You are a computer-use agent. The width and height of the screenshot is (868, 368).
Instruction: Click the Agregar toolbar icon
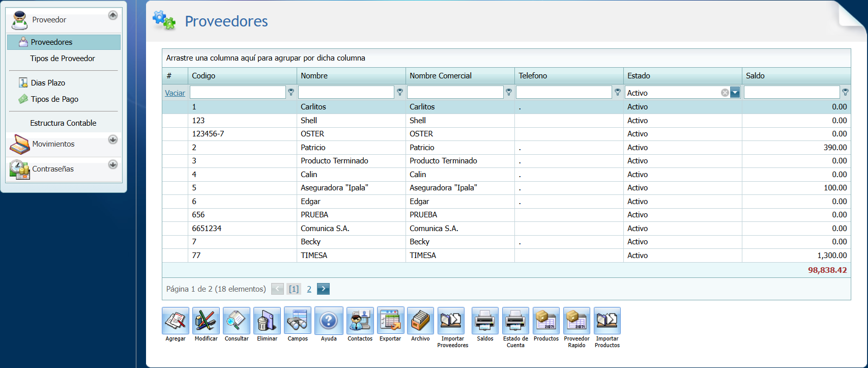click(176, 321)
